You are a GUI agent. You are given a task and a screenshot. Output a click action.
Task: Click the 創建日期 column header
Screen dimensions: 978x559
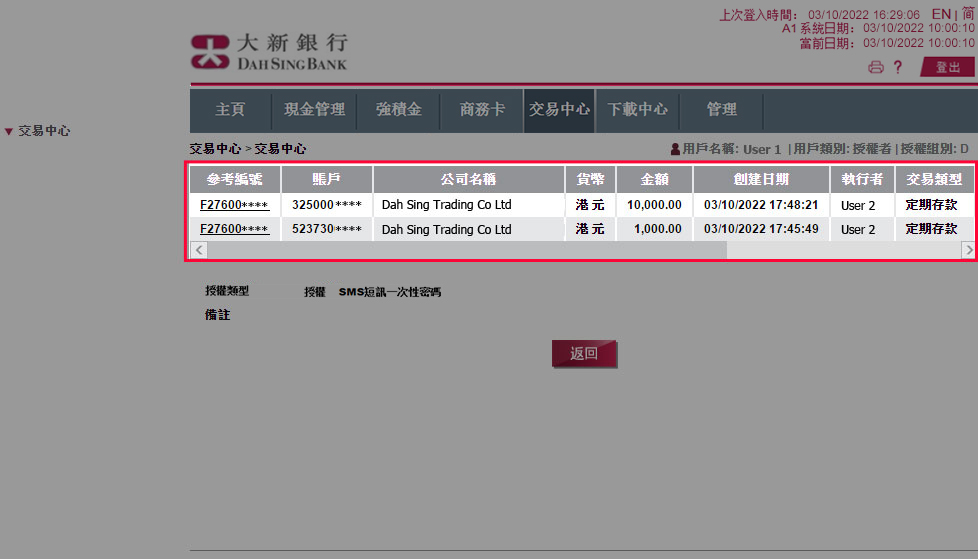(761, 180)
